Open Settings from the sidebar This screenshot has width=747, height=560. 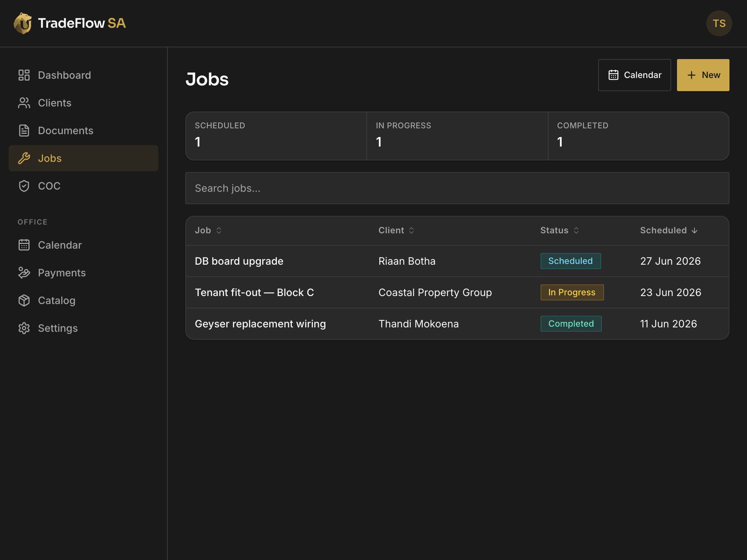[x=84, y=328]
